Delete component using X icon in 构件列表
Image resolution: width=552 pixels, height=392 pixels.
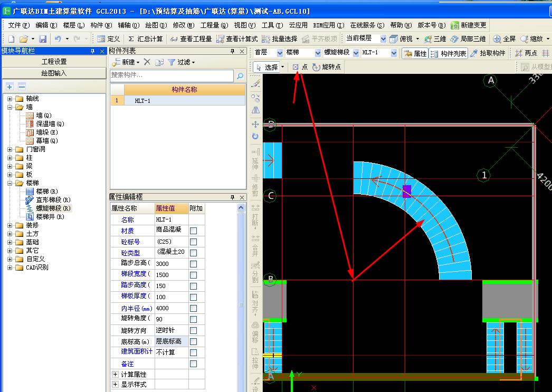147,62
